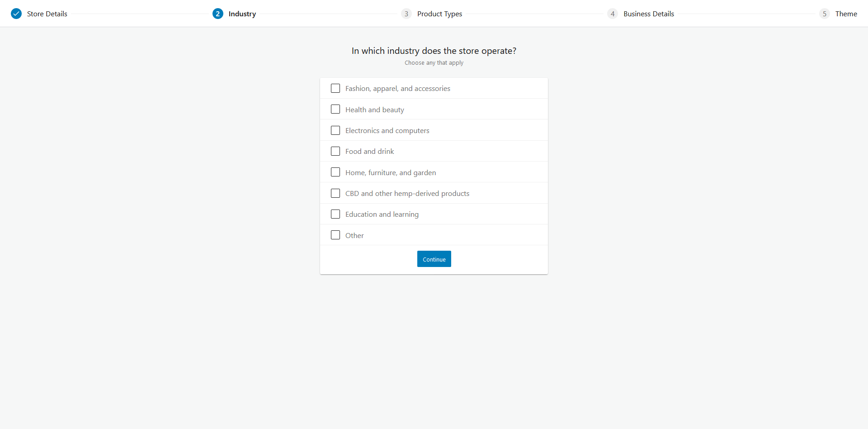868x429 pixels.
Task: Click the Continue button
Action: pyautogui.click(x=434, y=259)
